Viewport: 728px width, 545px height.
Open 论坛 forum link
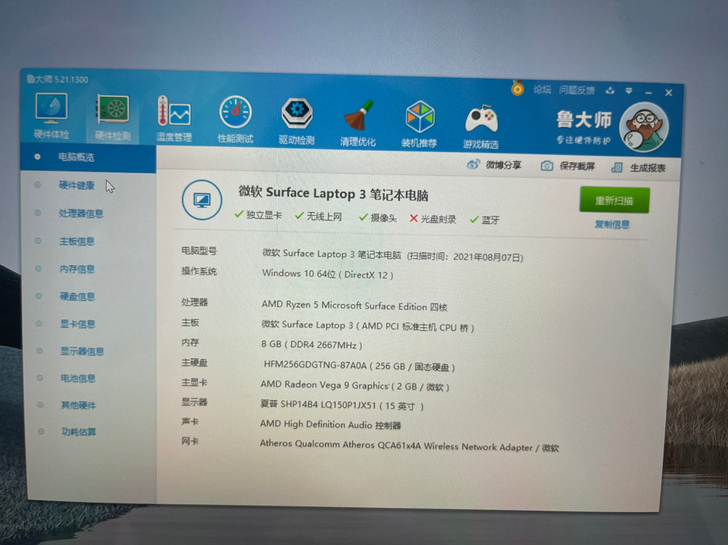[x=542, y=89]
